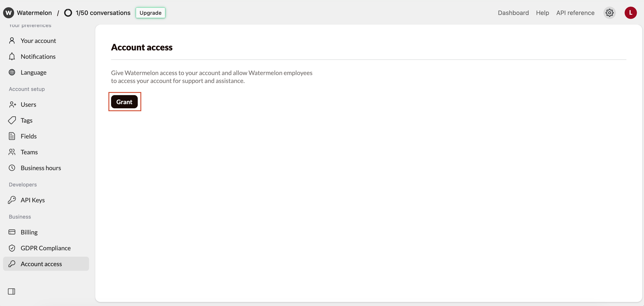
Task: Click the Watermelon W logo icon
Action: tap(9, 13)
